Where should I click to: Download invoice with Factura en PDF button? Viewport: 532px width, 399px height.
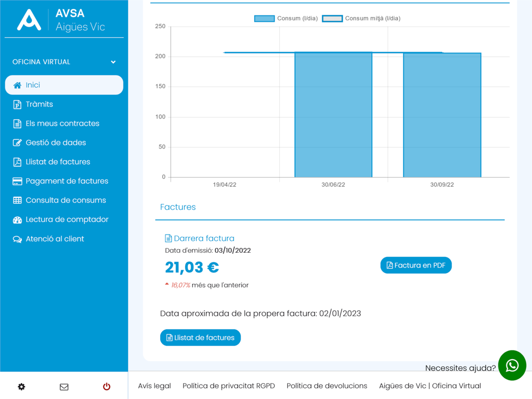(416, 265)
